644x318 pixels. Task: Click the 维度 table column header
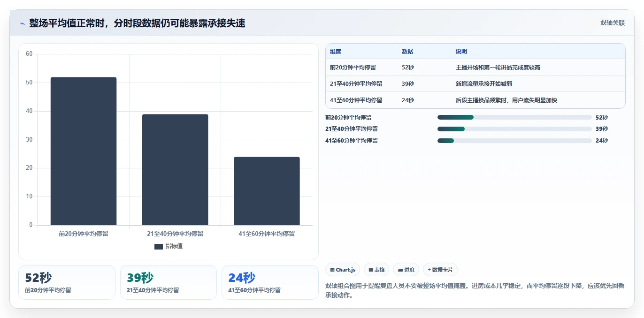pos(336,52)
